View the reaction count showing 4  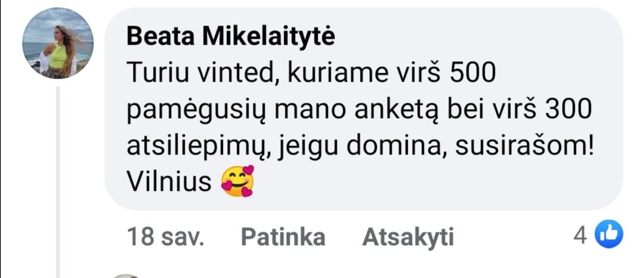[580, 236]
